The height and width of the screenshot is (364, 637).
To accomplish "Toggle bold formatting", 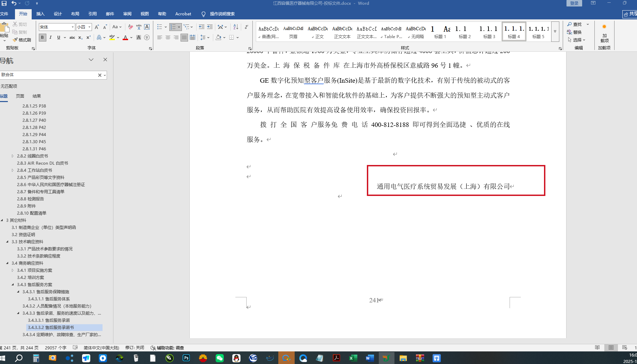I will [x=43, y=37].
